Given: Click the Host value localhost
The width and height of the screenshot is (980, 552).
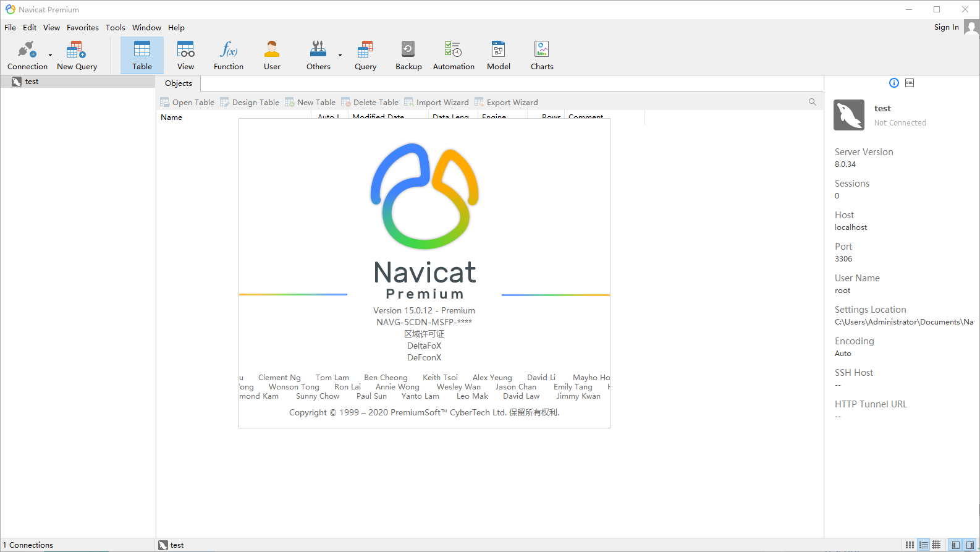Looking at the screenshot, I should click(x=851, y=227).
